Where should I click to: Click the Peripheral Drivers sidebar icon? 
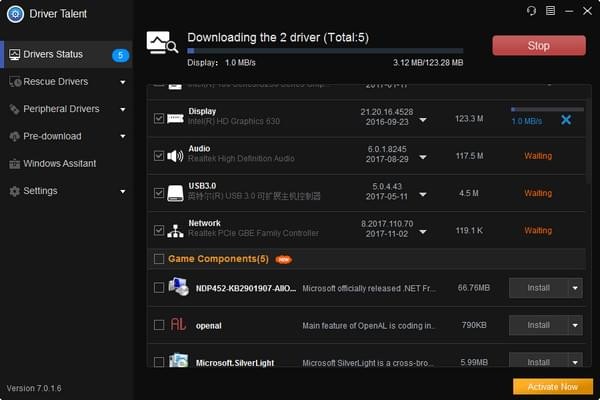(15, 109)
